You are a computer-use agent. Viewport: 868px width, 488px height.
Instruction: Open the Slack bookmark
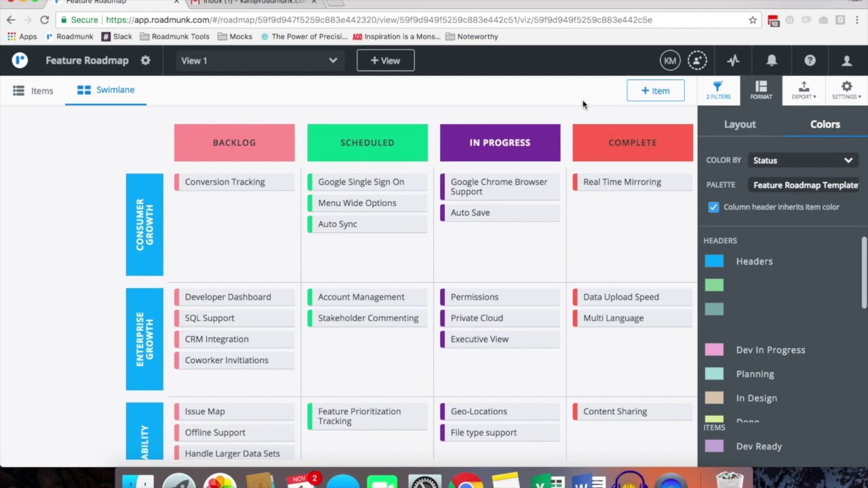pyautogui.click(x=116, y=37)
